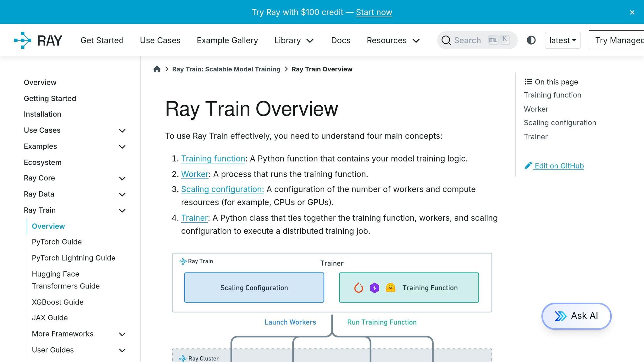Expand the More Frameworks section

point(122,334)
